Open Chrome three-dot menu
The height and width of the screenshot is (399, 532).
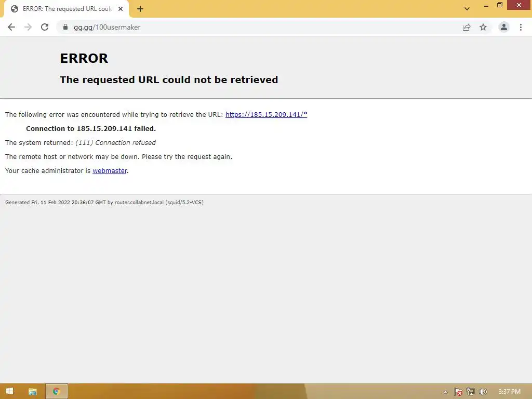521,27
